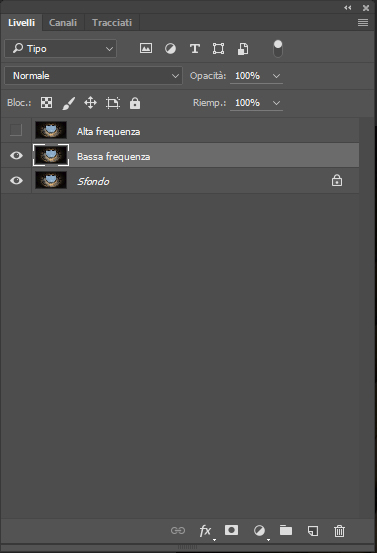This screenshot has height=553, width=377.
Task: Expand the Opacità slider arrow
Action: click(276, 76)
